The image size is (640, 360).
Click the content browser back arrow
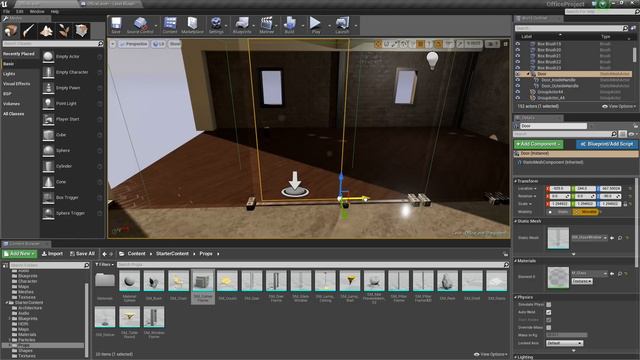coord(104,254)
